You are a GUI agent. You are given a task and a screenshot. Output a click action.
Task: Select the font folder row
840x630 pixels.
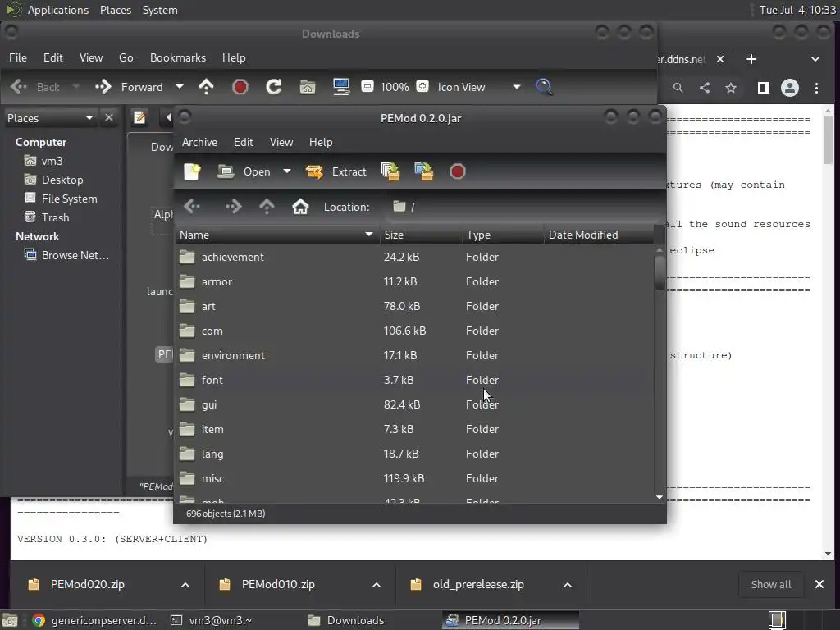(x=414, y=381)
